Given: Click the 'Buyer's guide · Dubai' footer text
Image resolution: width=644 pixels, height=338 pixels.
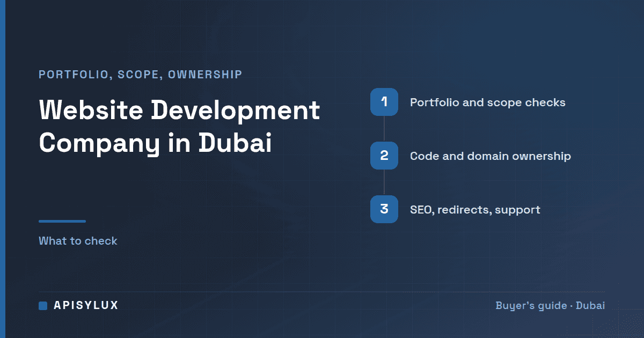Looking at the screenshot, I should click(550, 306).
